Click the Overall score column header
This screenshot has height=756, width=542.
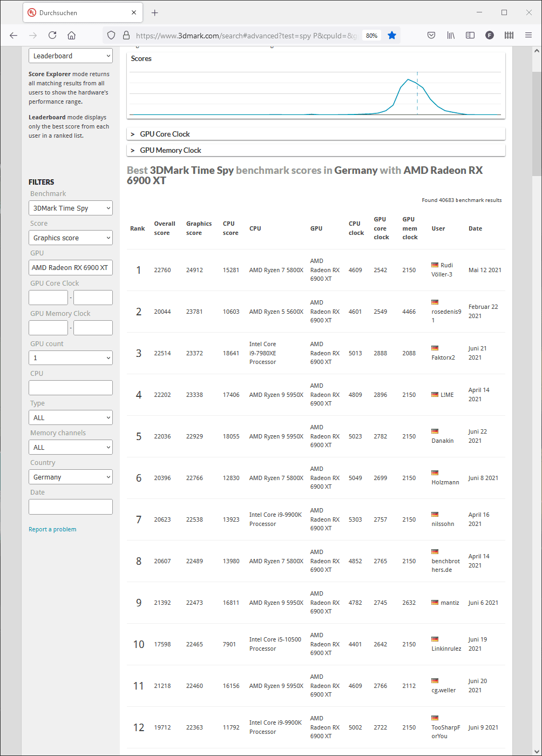pos(165,228)
